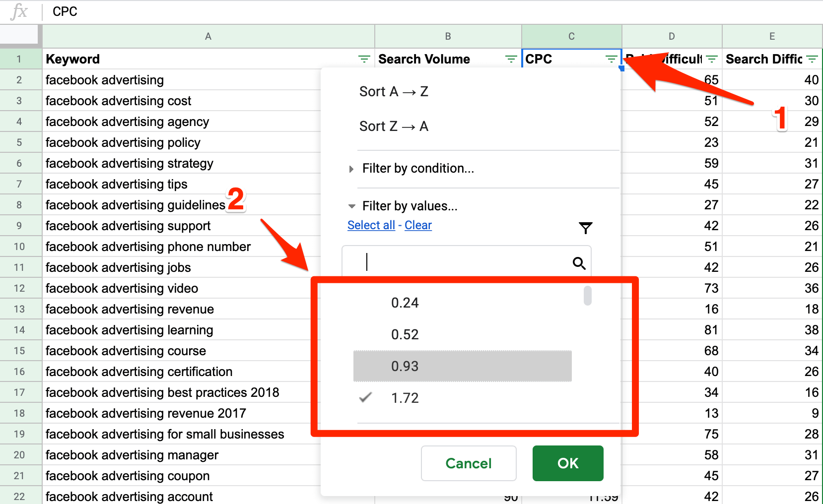
Task: Open the filter icon on Search Volume column
Action: [510, 59]
